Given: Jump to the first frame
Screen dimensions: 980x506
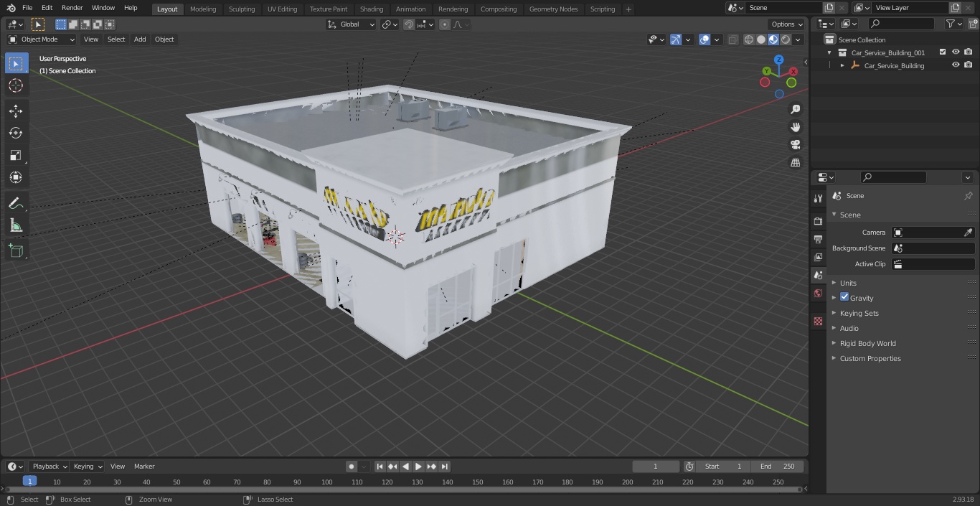Looking at the screenshot, I should pos(380,467).
